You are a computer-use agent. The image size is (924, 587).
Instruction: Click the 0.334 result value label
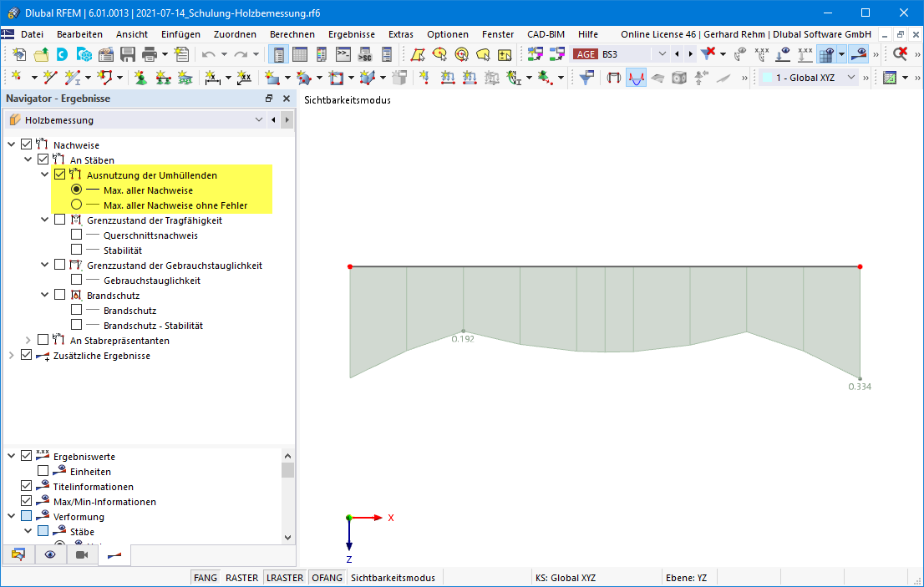pyautogui.click(x=860, y=387)
